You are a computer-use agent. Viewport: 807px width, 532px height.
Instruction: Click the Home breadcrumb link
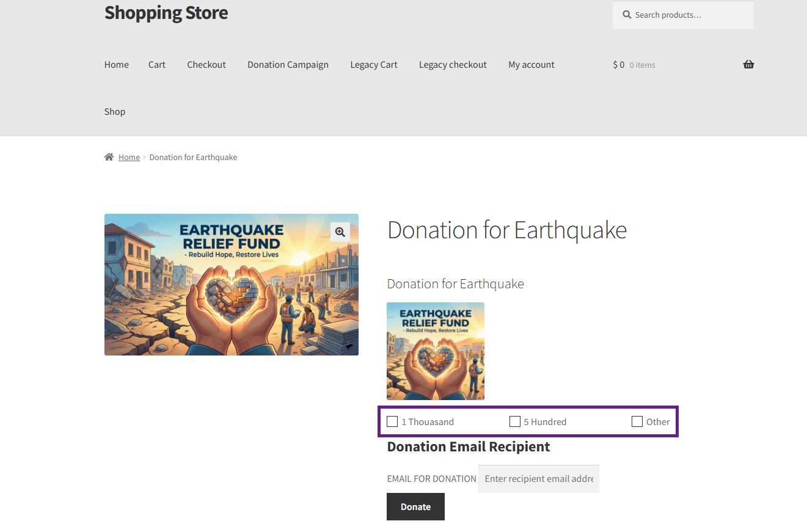tap(129, 157)
